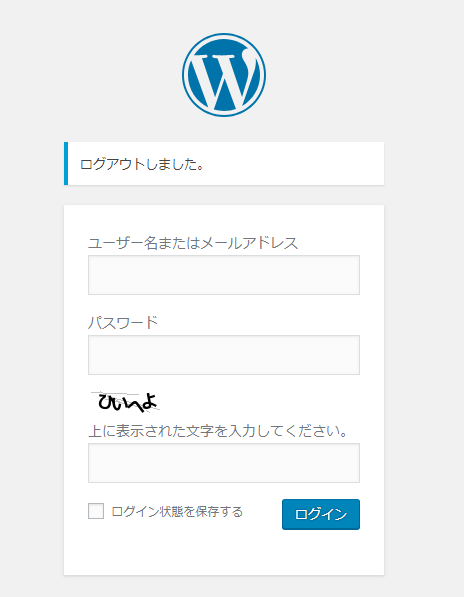The width and height of the screenshot is (464, 597).
Task: Select the field below パスワード label
Action: coord(224,355)
